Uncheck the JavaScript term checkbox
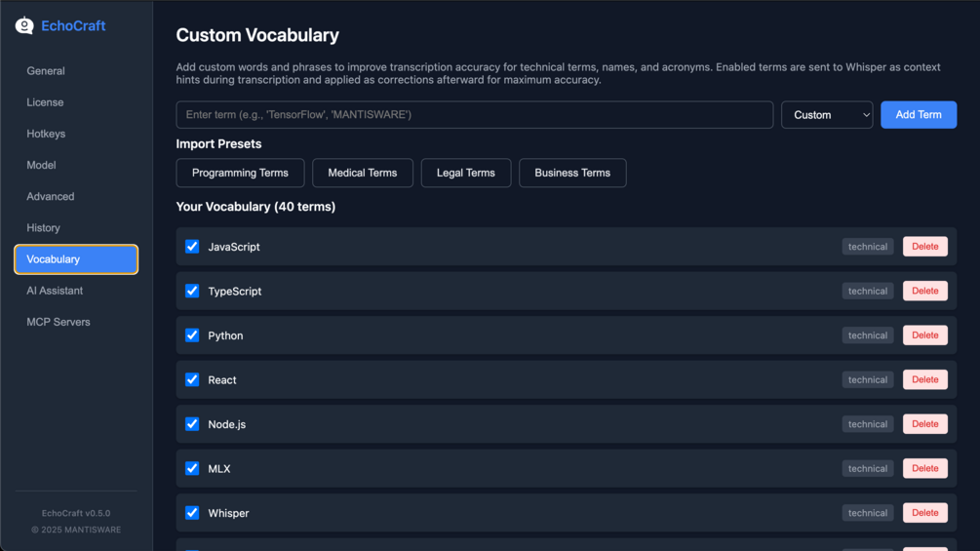The image size is (980, 551). coord(192,247)
